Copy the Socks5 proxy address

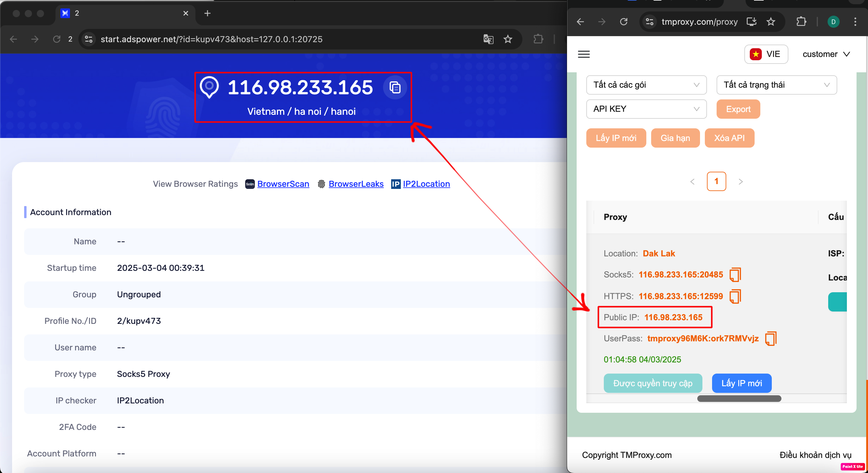coord(735,275)
